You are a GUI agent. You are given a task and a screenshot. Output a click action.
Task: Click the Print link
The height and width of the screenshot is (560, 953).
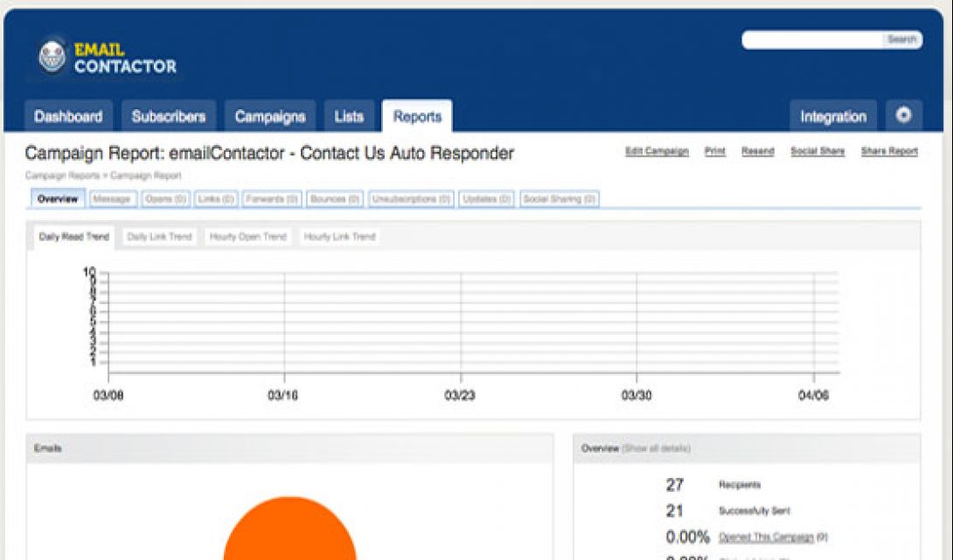pos(715,151)
